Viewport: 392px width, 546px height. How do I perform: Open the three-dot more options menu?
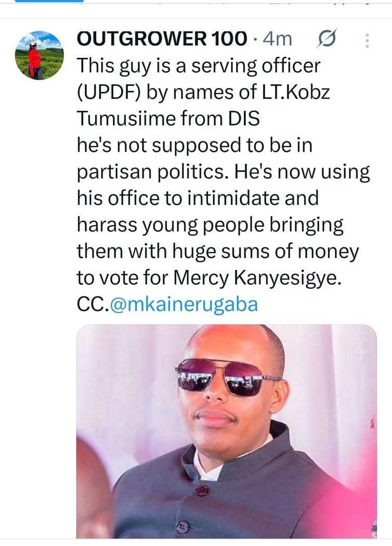click(x=367, y=41)
